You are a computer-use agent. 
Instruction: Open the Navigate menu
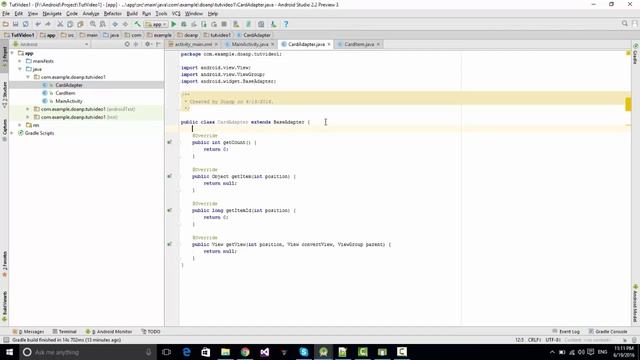pyautogui.click(x=52, y=13)
